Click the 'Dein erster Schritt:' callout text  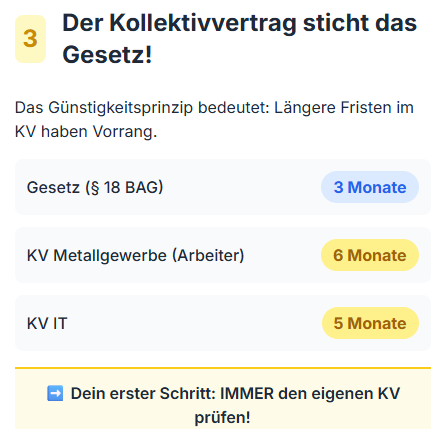[143, 393]
